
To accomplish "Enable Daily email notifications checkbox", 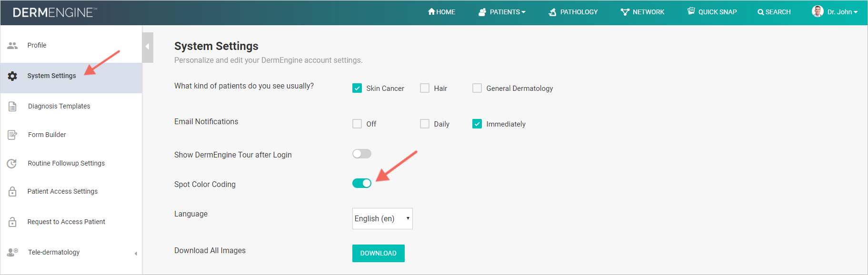I will pyautogui.click(x=425, y=124).
